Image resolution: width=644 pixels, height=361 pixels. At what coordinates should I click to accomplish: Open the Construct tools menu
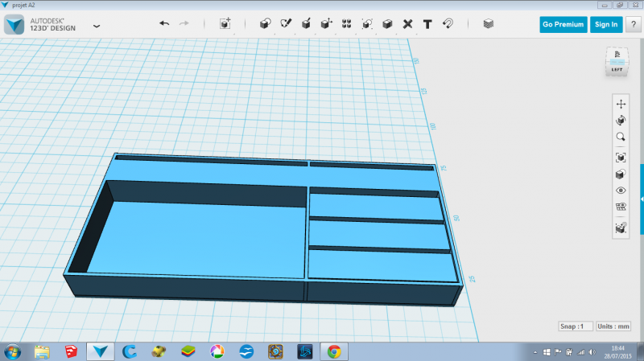point(306,23)
